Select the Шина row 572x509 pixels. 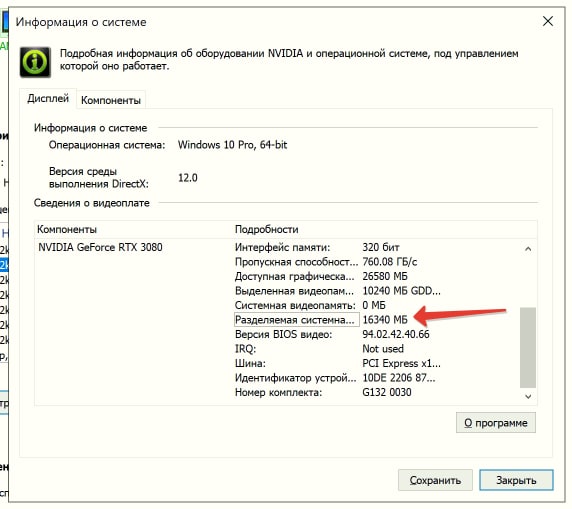[337, 363]
